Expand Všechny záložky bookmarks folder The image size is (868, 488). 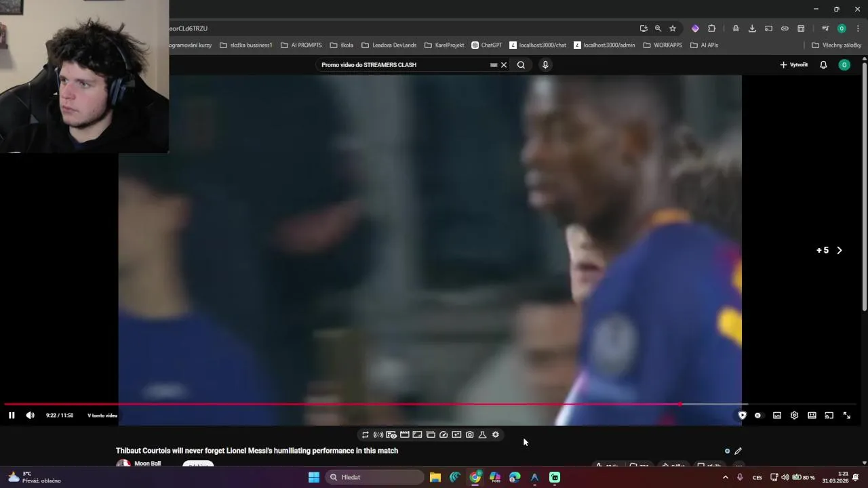pos(836,45)
